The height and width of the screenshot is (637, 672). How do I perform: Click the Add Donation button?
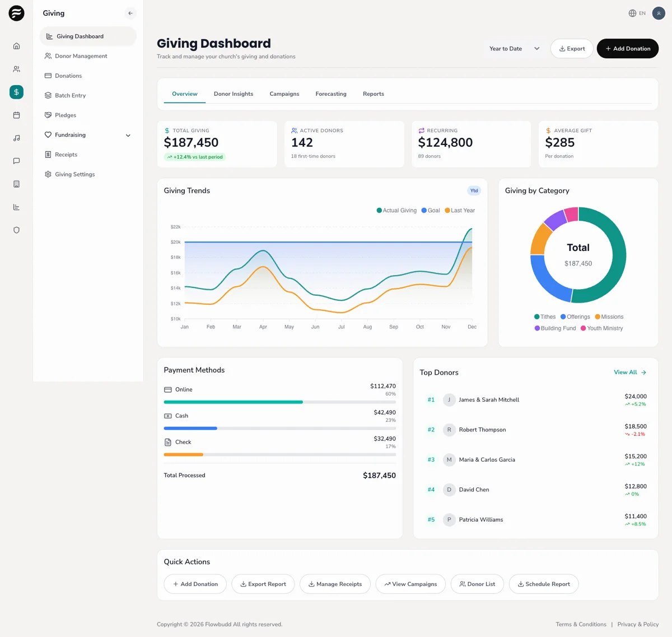(x=627, y=48)
